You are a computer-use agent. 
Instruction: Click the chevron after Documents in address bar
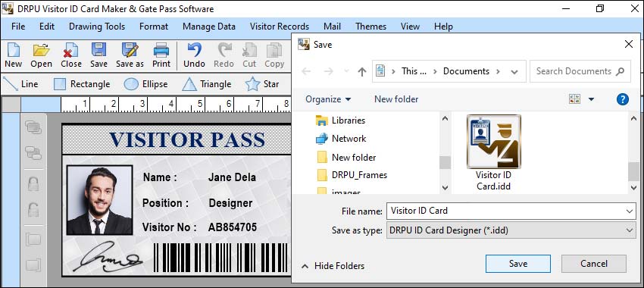499,71
